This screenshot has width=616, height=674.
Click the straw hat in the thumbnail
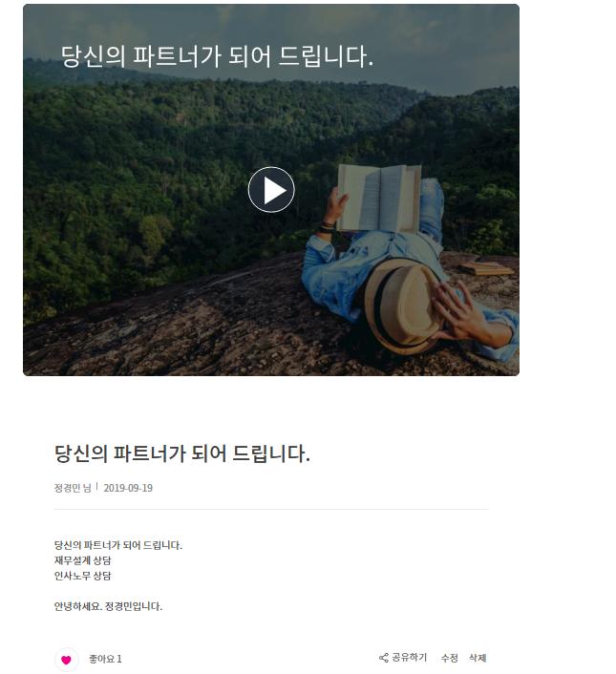tap(402, 307)
